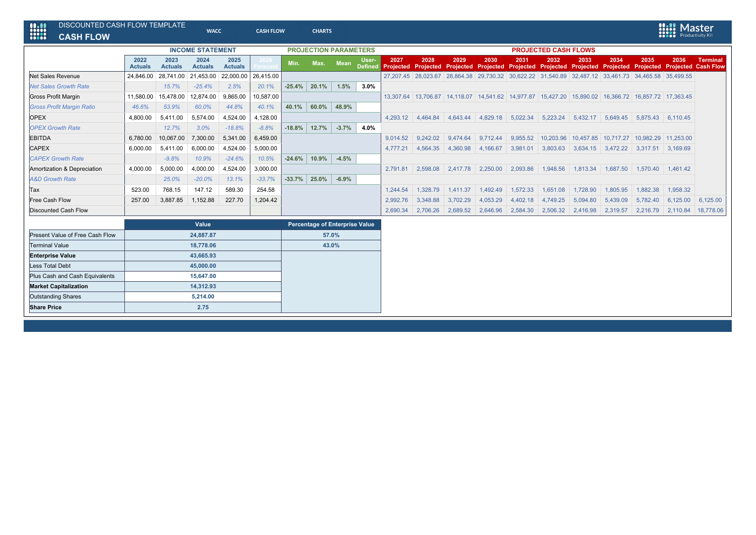The image size is (756, 535).
Task: Click the Mean column header
Action: pyautogui.click(x=344, y=64)
